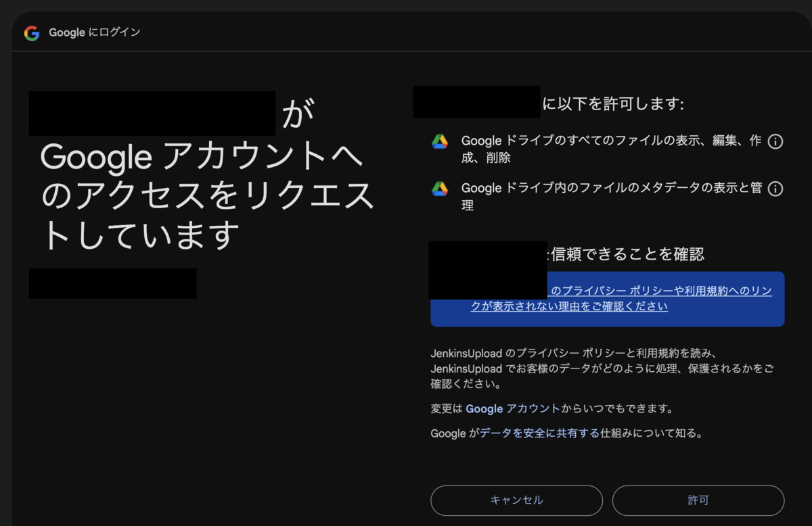This screenshot has height=526, width=812.
Task: Click the Drive icon beside file editing permission
Action: 440,141
